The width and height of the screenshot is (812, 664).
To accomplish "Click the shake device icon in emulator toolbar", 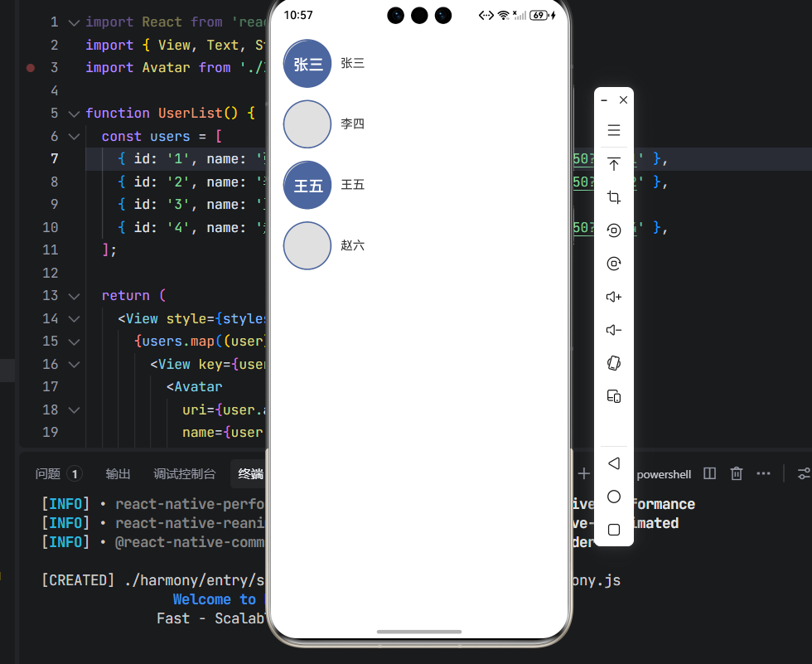I will tap(614, 363).
